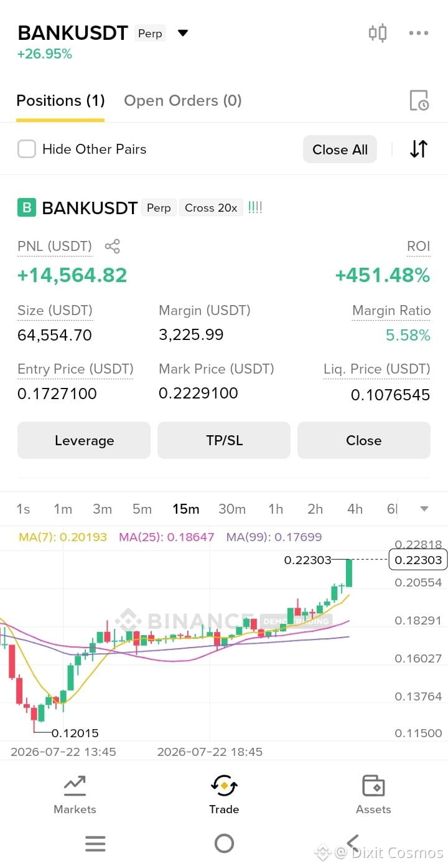This screenshot has height=868, width=448.
Task: Switch to the Positions (1) tab
Action: 60,101
